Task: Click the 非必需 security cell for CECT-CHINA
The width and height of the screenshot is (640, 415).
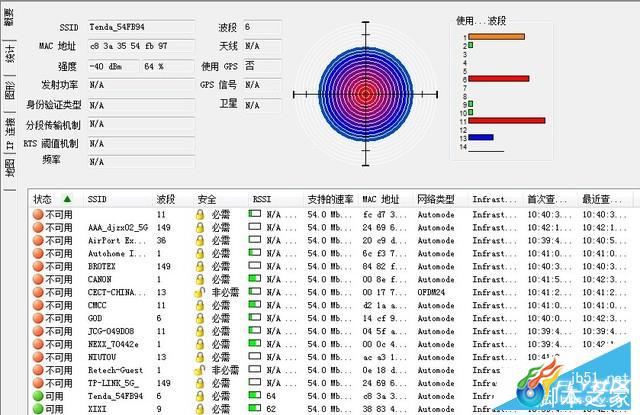Action: 225,292
